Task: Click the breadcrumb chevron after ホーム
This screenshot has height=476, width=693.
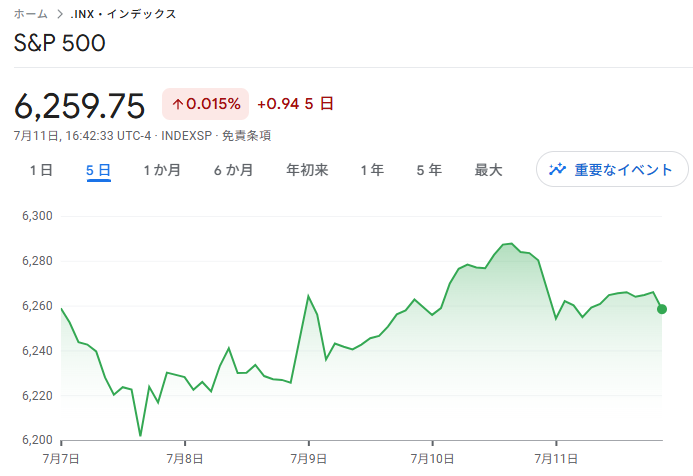Action: 60,15
